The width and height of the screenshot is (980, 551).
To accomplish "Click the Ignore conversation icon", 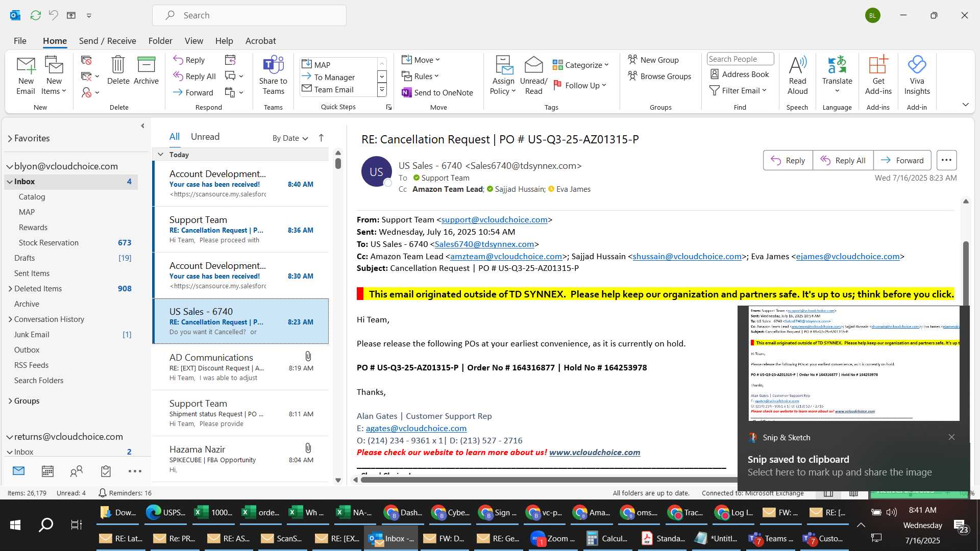I will (86, 60).
